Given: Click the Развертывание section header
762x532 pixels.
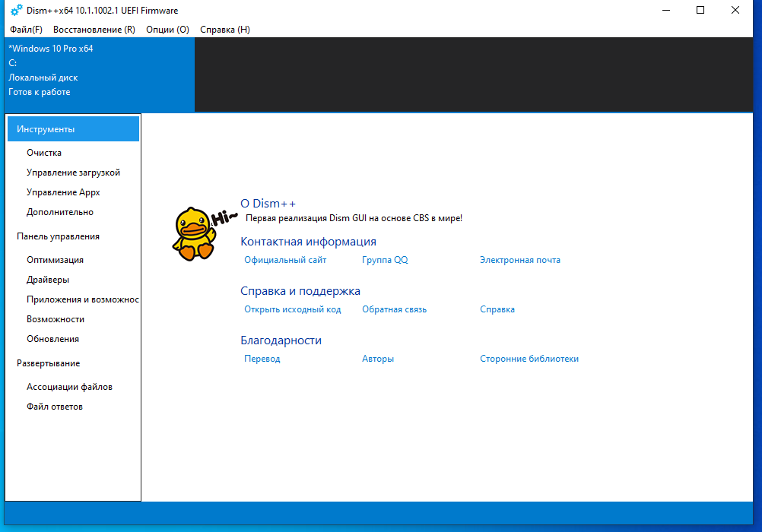Looking at the screenshot, I should (x=49, y=363).
